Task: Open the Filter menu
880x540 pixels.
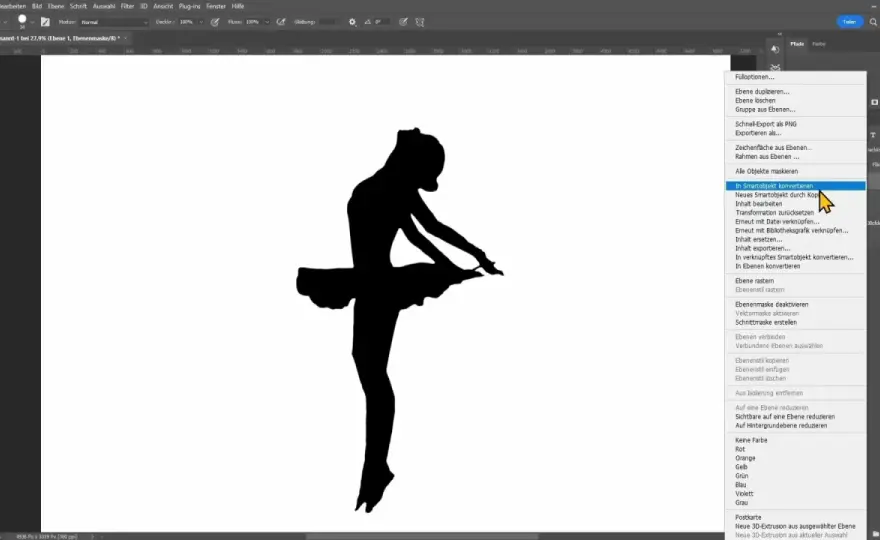Action: tap(127, 6)
